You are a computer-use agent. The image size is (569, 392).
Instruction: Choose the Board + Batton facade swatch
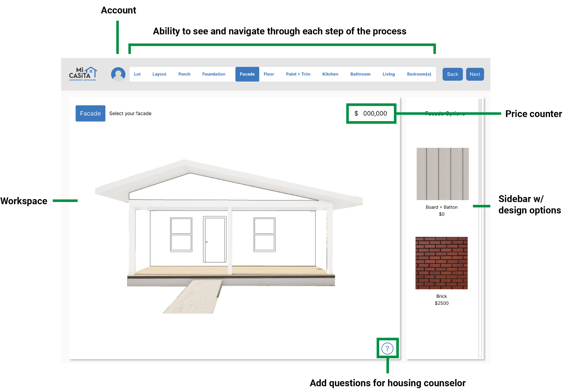click(442, 174)
